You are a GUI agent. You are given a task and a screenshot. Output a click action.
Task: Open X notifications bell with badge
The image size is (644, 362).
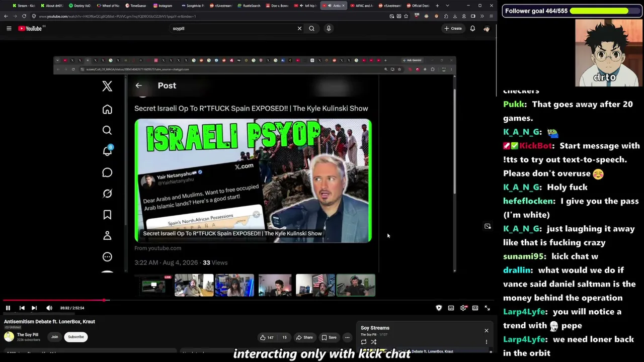pyautogui.click(x=107, y=151)
